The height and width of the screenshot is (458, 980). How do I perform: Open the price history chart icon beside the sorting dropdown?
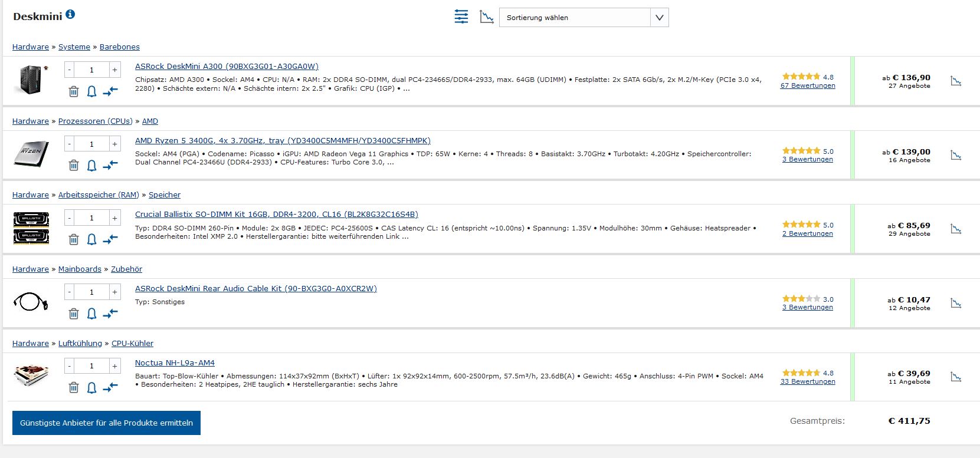tap(487, 17)
